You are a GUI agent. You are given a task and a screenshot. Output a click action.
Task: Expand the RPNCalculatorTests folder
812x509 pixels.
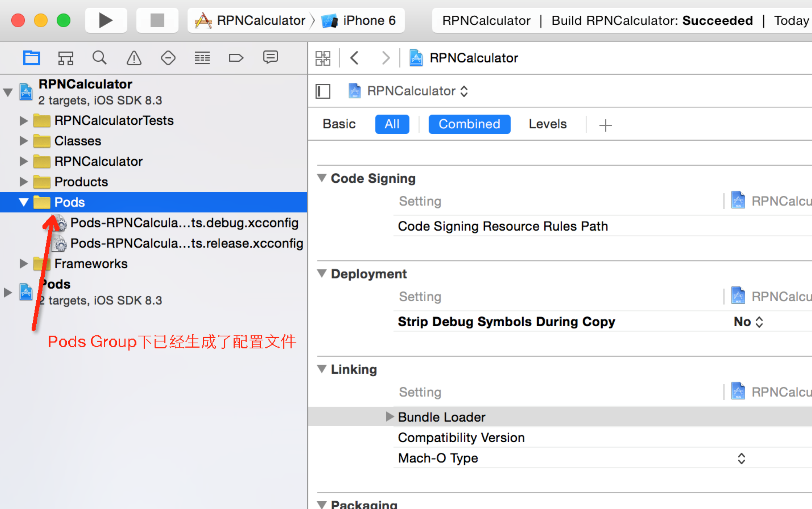coord(23,121)
